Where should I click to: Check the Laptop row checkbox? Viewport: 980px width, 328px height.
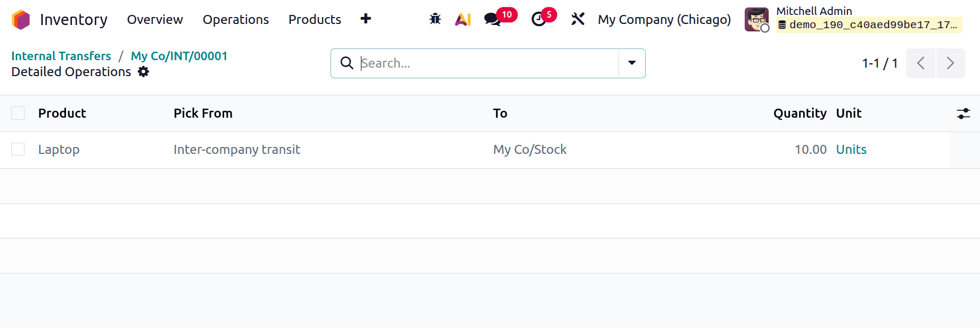(x=18, y=150)
